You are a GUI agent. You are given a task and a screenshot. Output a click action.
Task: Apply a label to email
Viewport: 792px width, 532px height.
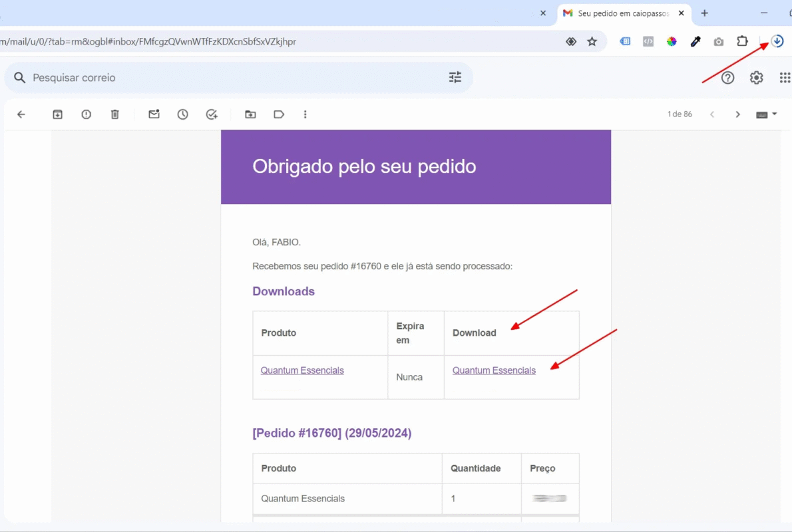[279, 114]
